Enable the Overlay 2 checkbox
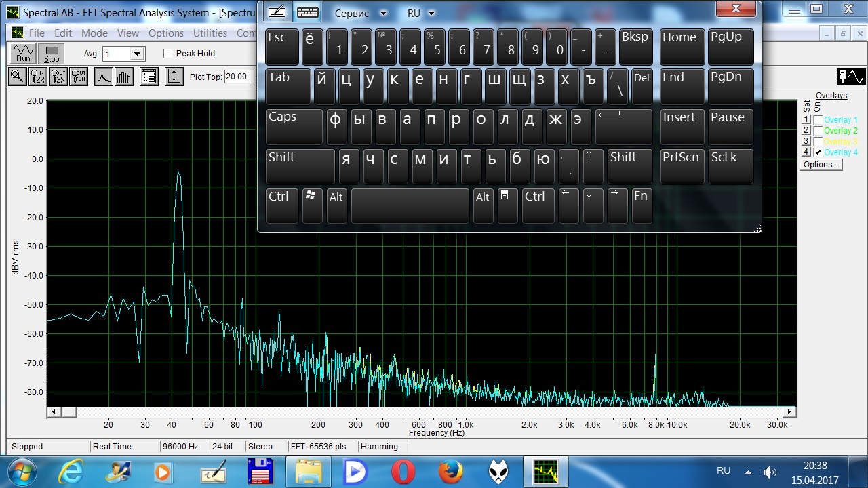 [818, 131]
